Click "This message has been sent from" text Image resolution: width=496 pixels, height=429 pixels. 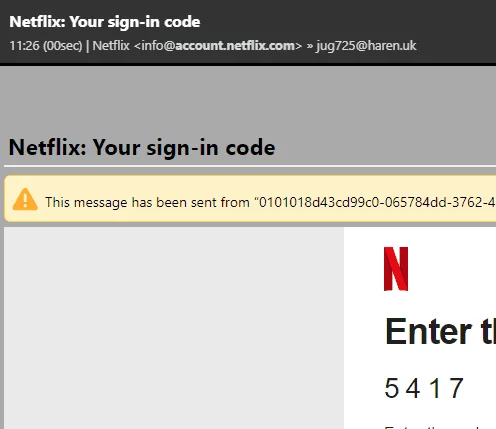(x=147, y=202)
